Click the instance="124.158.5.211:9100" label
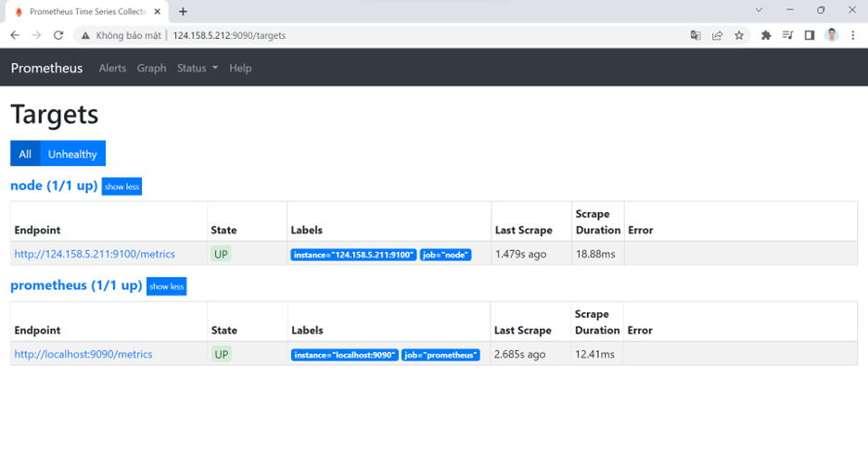 click(x=353, y=255)
